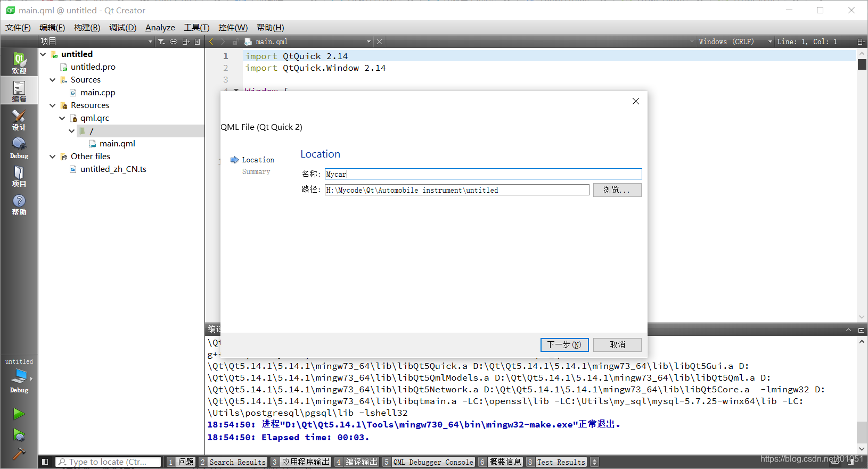Open the 帮助(H) menu

[270, 28]
